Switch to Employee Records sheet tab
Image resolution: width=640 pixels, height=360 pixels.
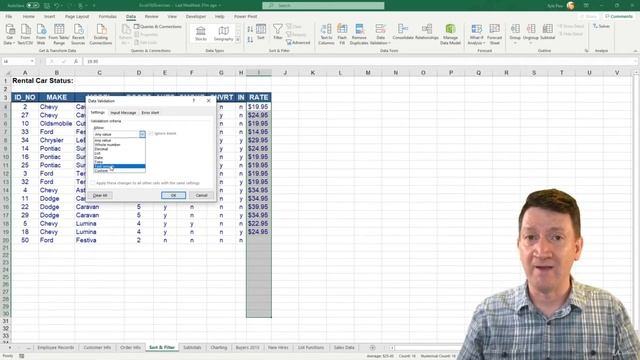(x=56, y=347)
